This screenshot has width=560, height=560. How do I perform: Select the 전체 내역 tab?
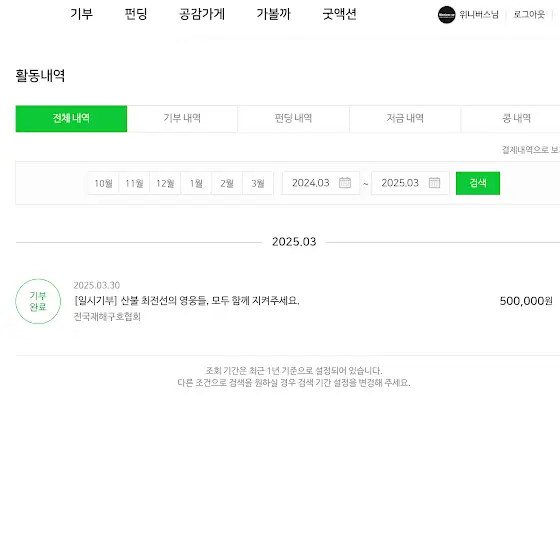[x=71, y=119]
